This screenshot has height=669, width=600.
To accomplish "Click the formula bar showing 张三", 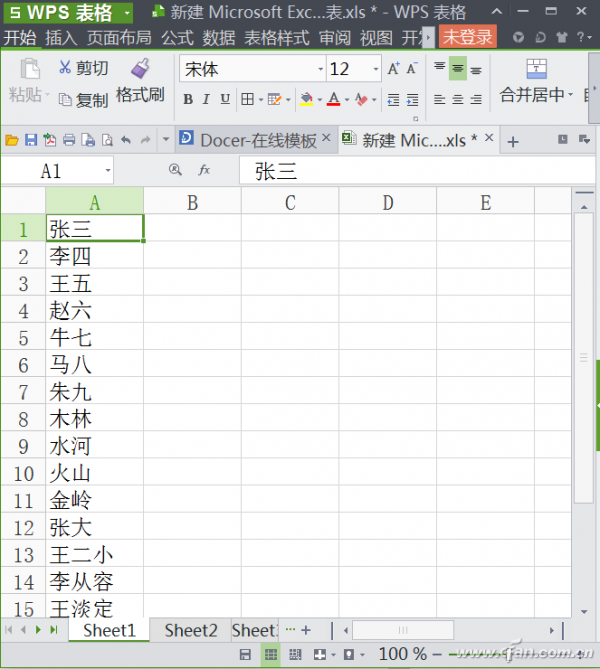I will coord(417,170).
